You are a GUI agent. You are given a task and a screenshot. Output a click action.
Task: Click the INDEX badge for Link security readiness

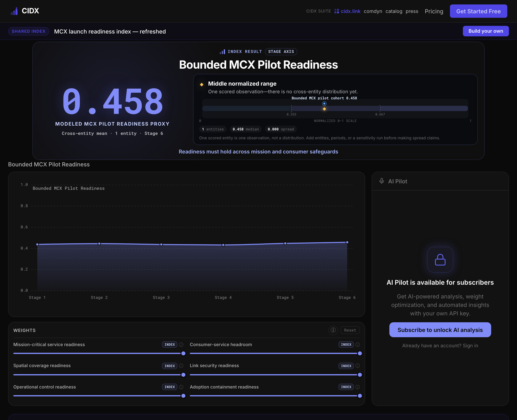346,366
